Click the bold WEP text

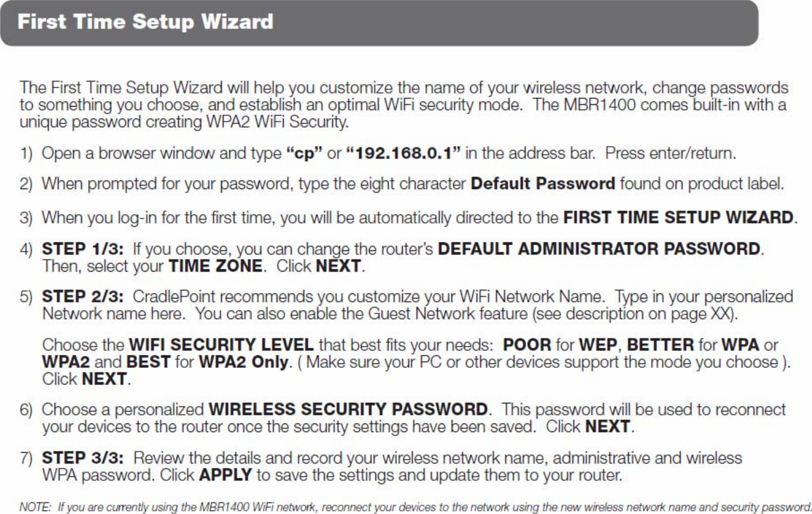tap(598, 345)
